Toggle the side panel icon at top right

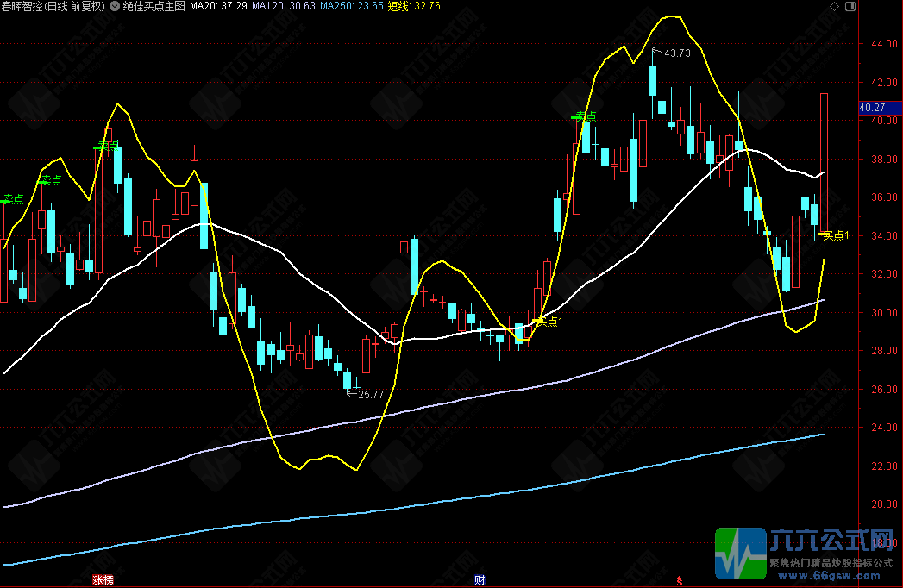pyautogui.click(x=850, y=6)
